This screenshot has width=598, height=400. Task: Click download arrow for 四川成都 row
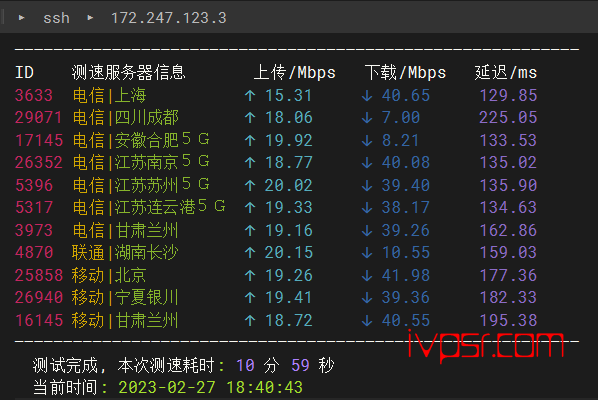pyautogui.click(x=367, y=118)
